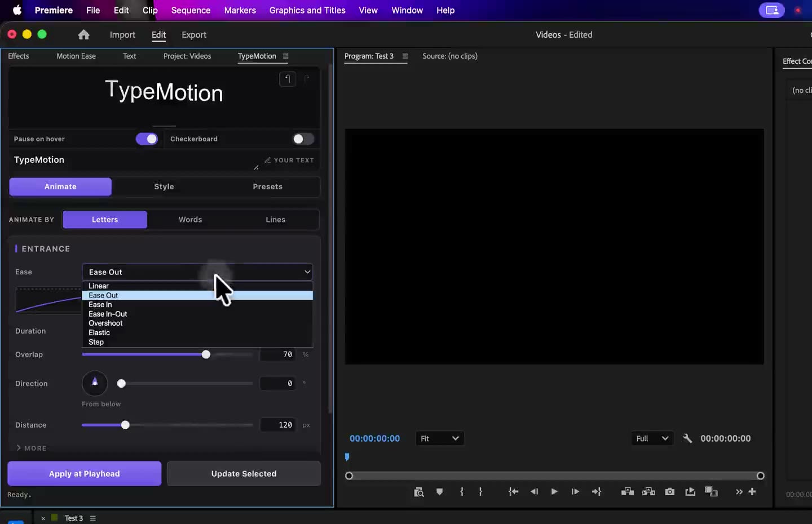Open the Markers menu

point(240,10)
